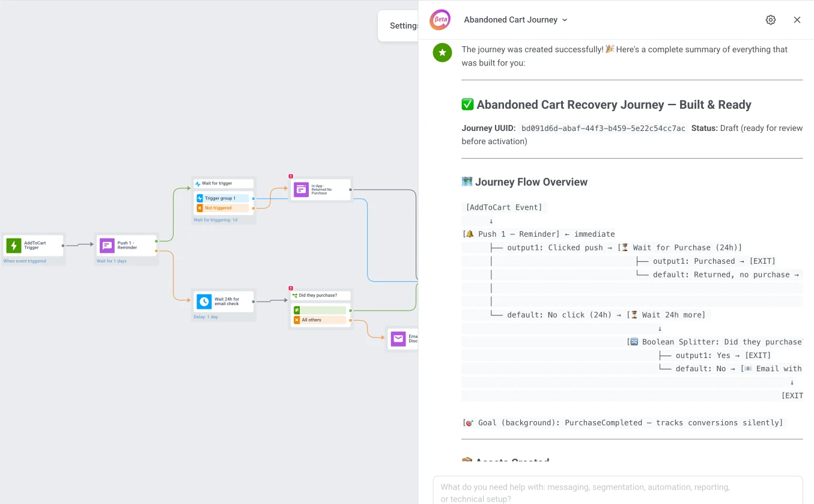Image resolution: width=814 pixels, height=504 pixels.
Task: Click the green output dot on Push 1 node
Action: click(156, 241)
